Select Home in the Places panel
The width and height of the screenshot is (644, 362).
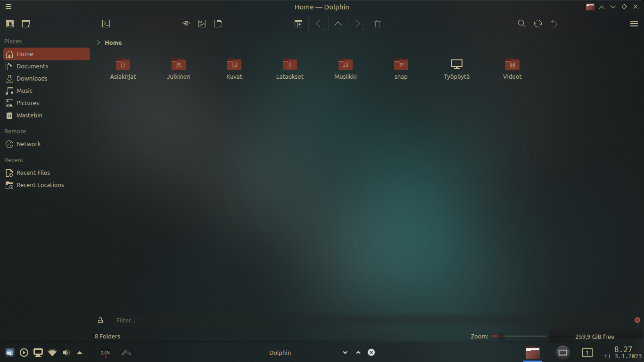click(47, 54)
